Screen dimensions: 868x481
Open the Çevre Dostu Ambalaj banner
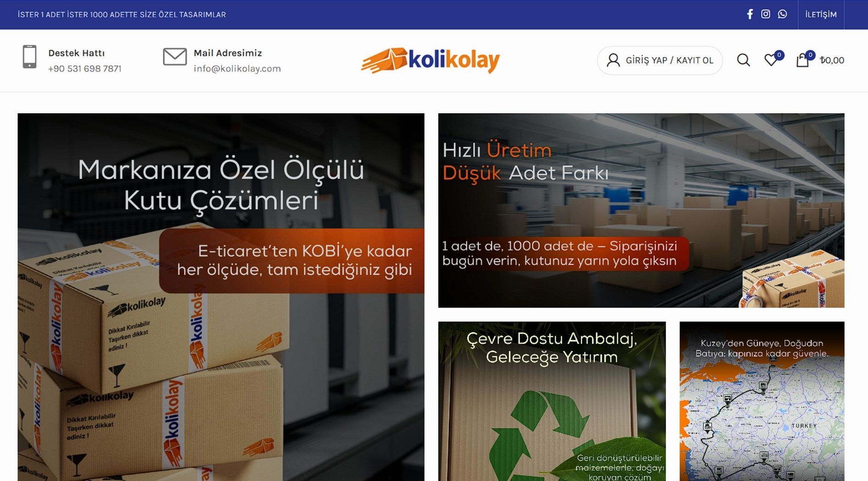552,401
